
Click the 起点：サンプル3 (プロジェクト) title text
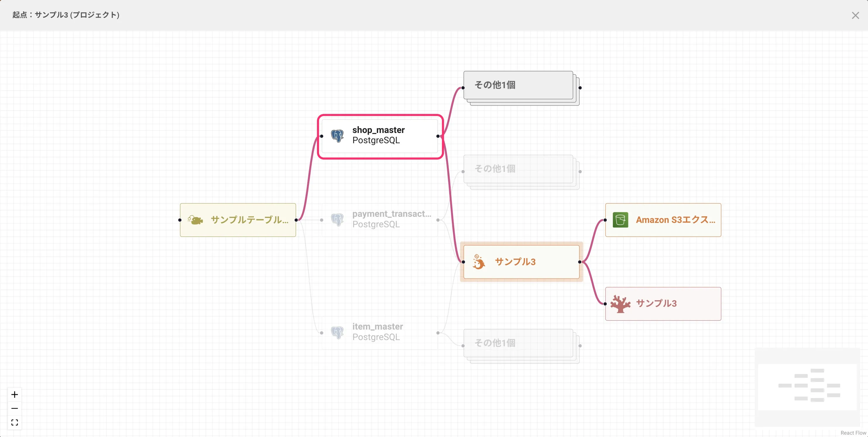pyautogui.click(x=66, y=15)
